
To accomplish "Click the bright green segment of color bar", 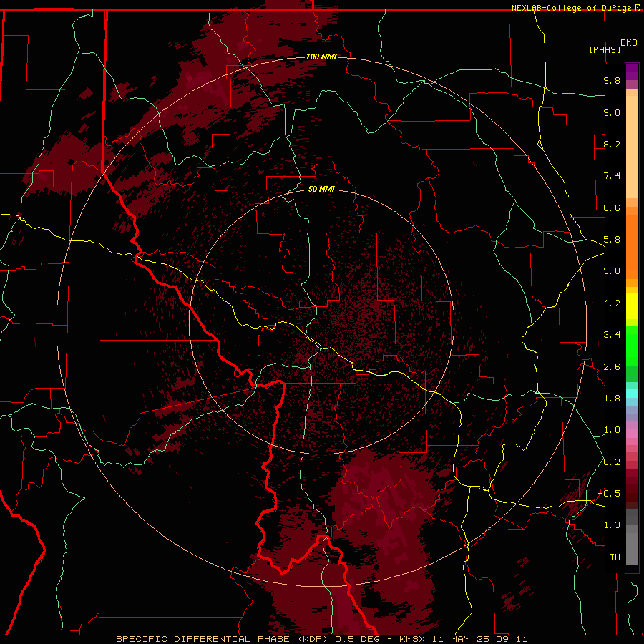I will [x=632, y=345].
